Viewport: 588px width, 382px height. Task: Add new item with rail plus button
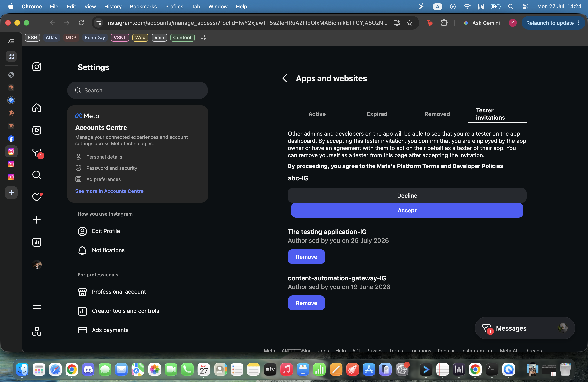(x=11, y=192)
